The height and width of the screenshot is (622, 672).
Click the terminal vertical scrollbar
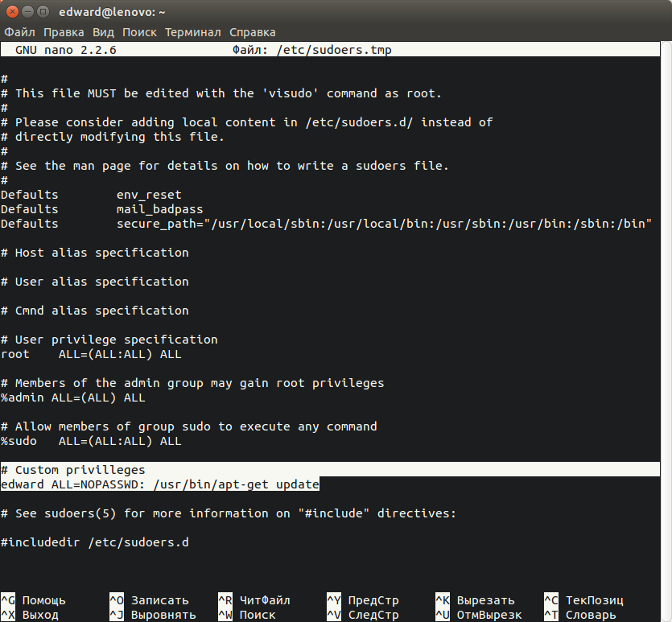(666, 330)
